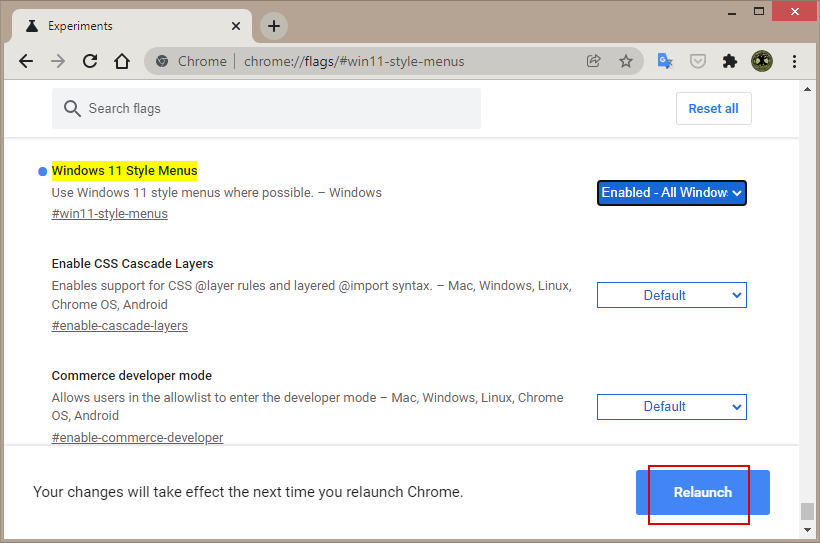
Task: Go back to the previous page
Action: click(x=26, y=61)
